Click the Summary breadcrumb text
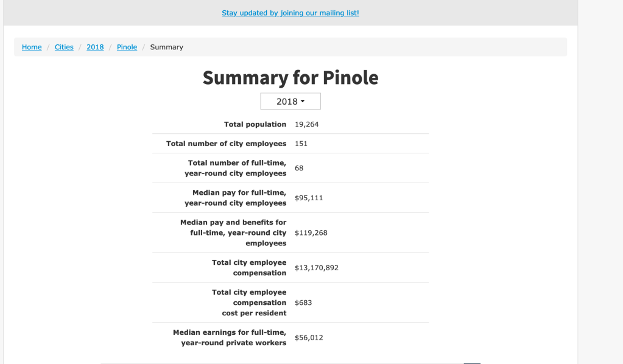 [166, 47]
